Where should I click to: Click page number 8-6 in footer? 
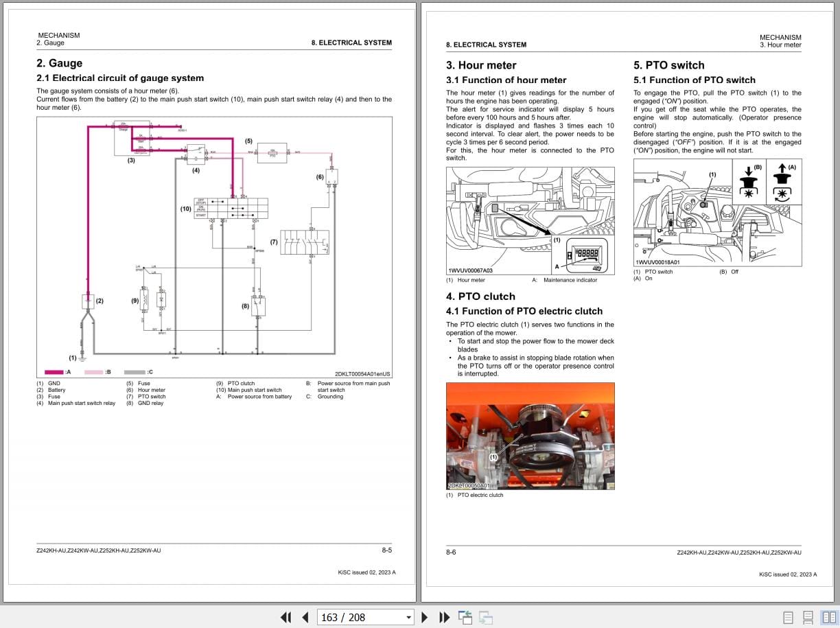coord(452,552)
